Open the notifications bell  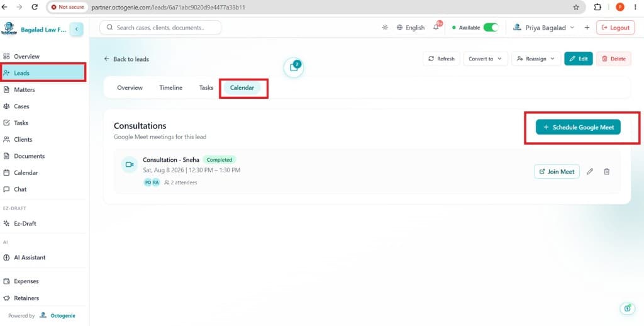(436, 28)
